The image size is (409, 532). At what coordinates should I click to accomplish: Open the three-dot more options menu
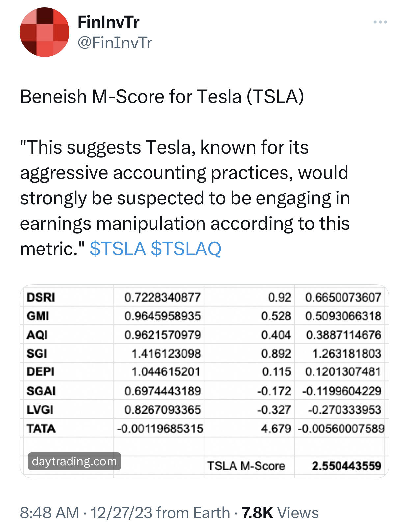click(380, 22)
